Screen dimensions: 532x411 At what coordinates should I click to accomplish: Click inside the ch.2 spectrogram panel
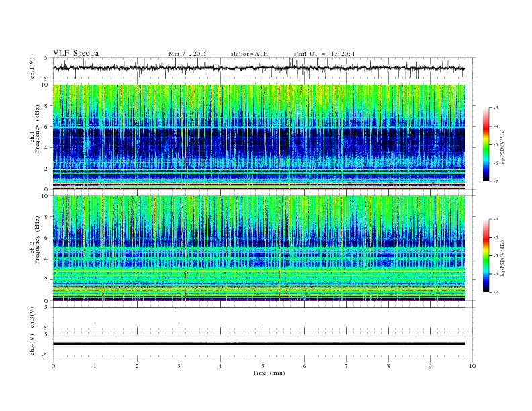[x=259, y=248]
